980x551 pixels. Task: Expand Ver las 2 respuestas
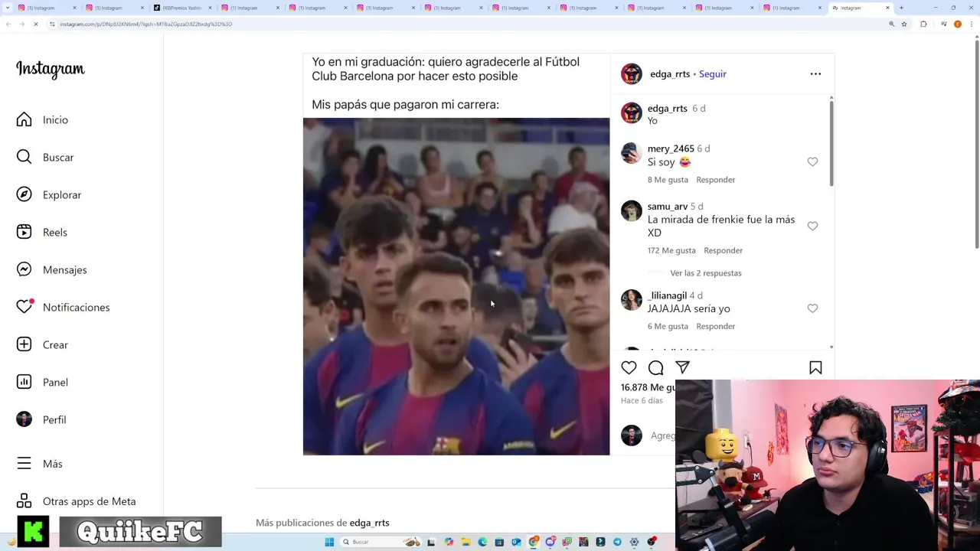706,272
